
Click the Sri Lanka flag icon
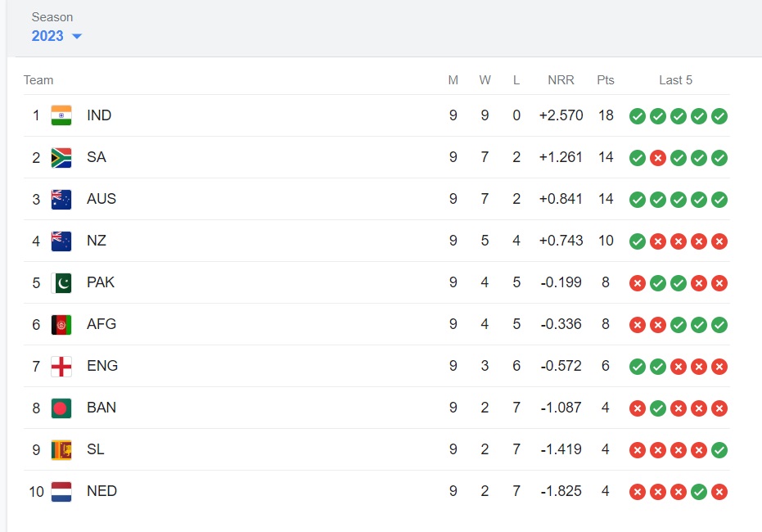tap(61, 450)
